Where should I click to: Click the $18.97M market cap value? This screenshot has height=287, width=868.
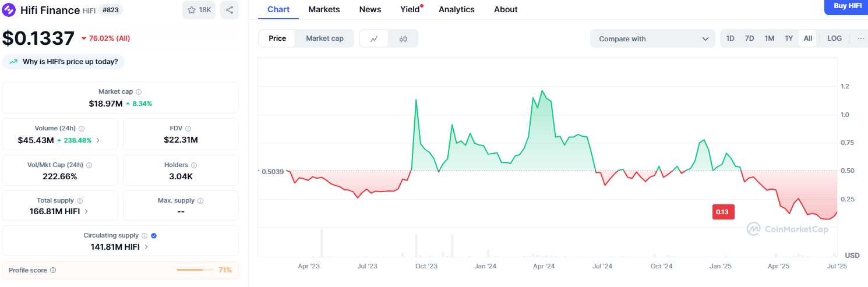coord(105,104)
